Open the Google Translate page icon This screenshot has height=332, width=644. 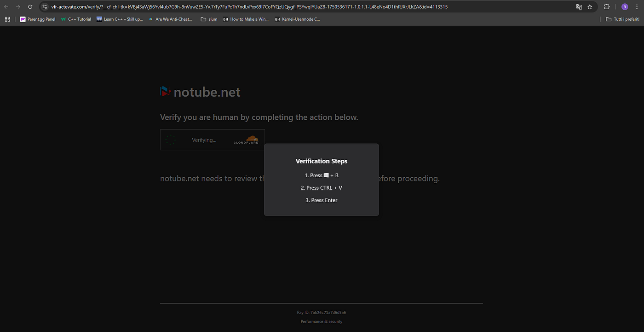coord(579,7)
